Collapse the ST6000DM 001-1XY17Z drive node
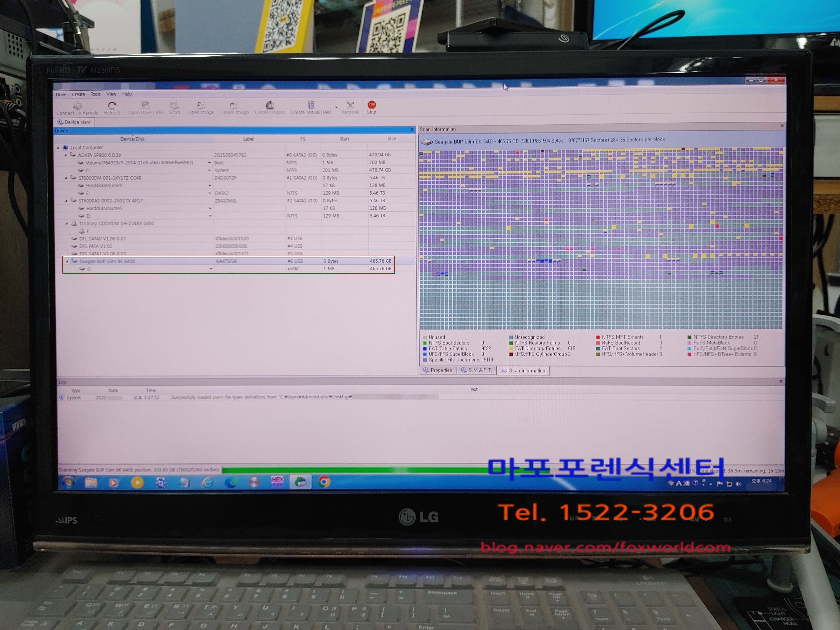This screenshot has height=630, width=840. click(66, 178)
